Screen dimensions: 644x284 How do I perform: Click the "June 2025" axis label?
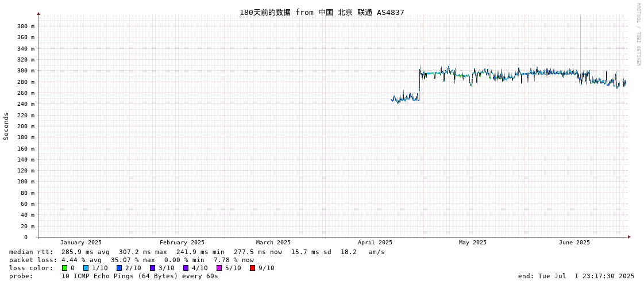[574, 243]
